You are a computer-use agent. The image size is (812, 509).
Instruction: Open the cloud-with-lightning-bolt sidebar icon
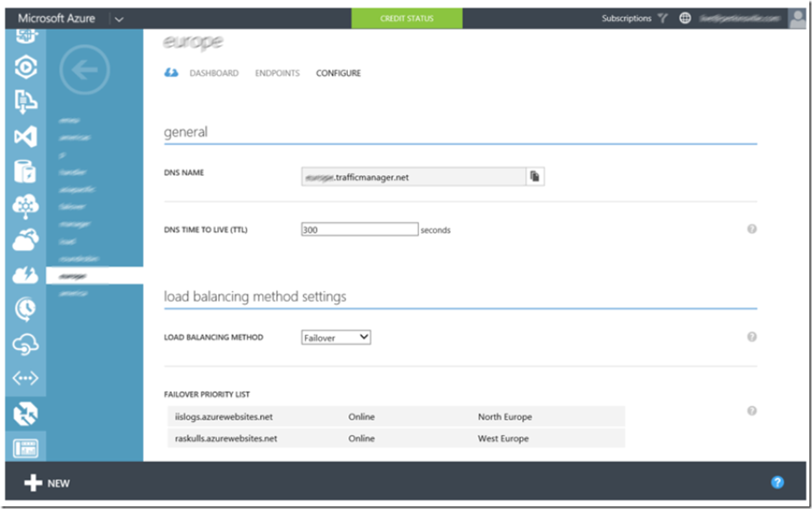[x=25, y=275]
